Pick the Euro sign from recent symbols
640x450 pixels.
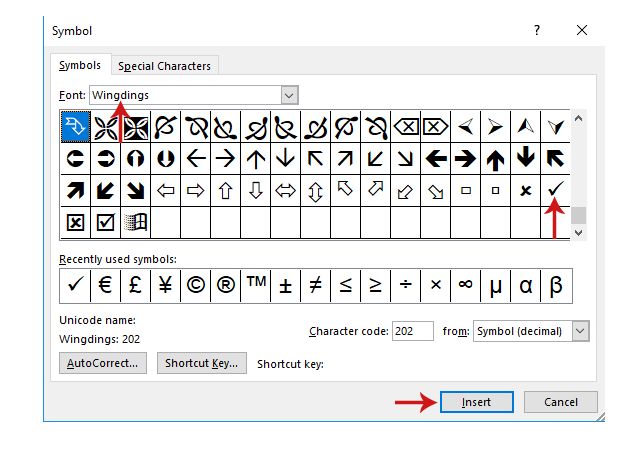(x=105, y=285)
